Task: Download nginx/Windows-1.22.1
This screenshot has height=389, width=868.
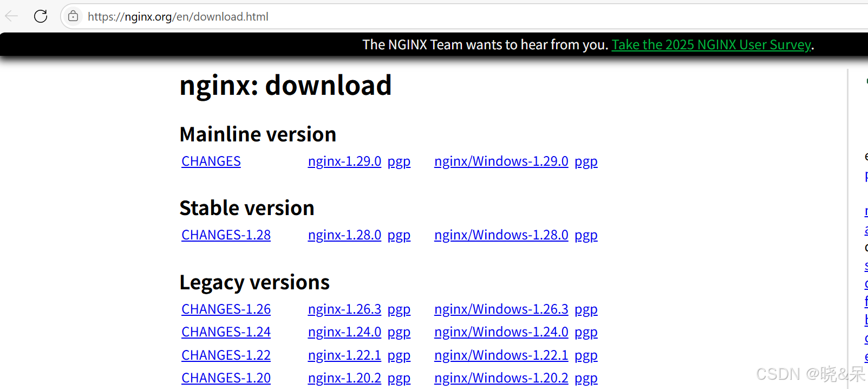Action: pyautogui.click(x=501, y=355)
